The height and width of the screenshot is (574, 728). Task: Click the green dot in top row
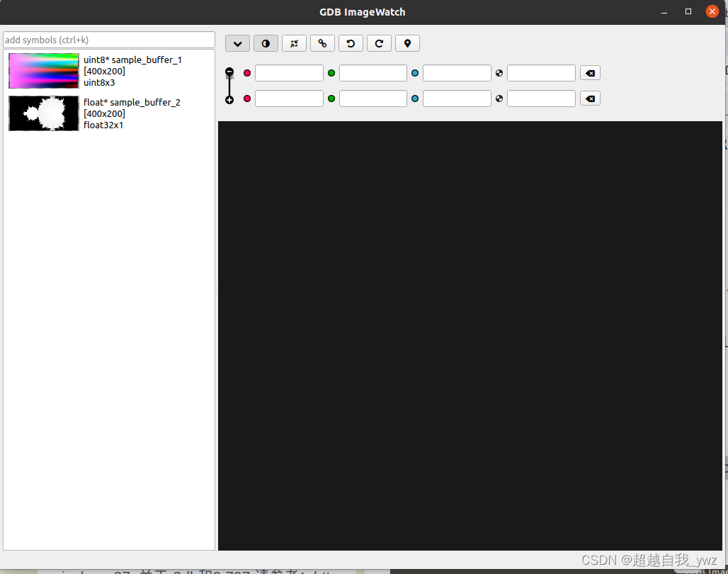pos(331,73)
